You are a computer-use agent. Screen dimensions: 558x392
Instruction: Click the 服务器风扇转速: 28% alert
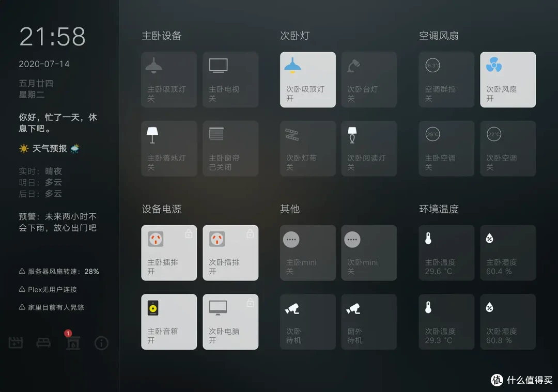tap(59, 272)
